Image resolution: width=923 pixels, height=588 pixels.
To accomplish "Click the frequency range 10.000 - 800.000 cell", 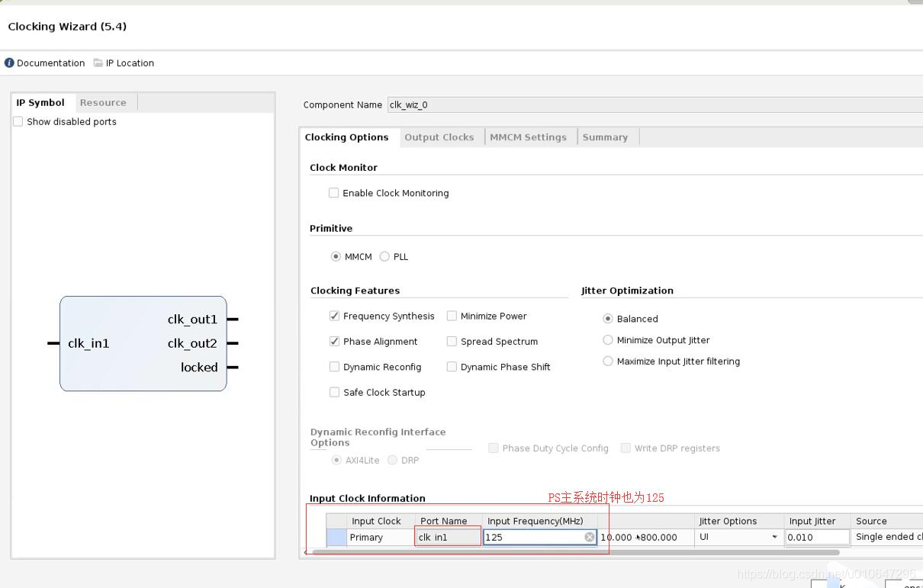I will click(645, 537).
